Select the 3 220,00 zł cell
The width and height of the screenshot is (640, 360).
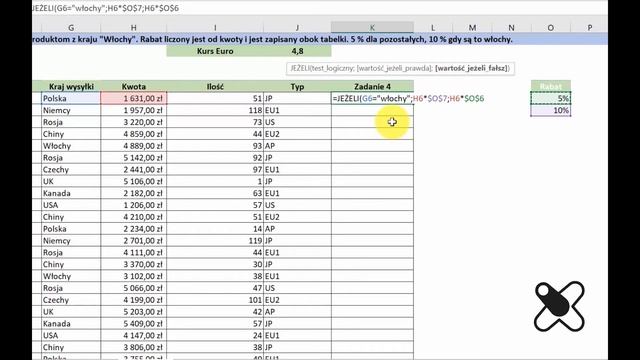pos(133,122)
